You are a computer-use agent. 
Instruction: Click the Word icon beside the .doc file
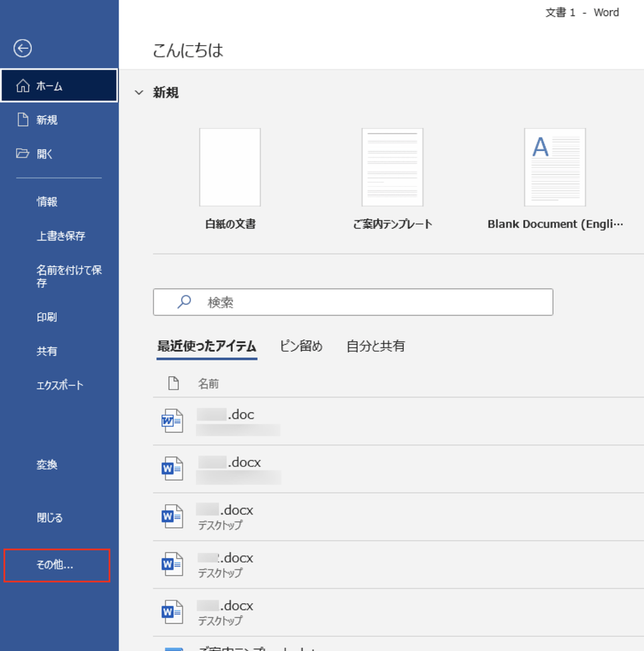172,421
